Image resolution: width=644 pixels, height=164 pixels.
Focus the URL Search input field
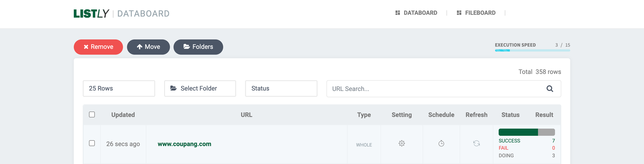pos(435,89)
